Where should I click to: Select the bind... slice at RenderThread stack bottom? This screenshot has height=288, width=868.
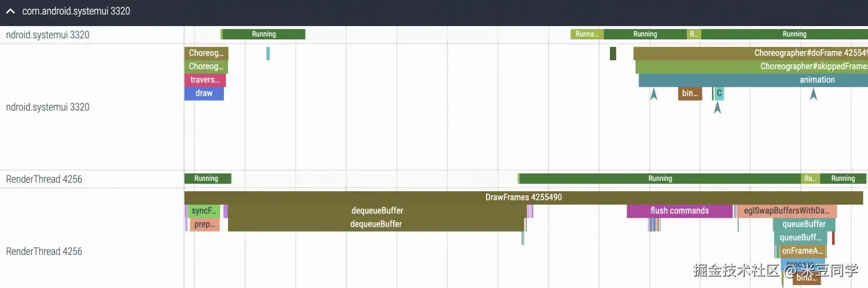pos(806,278)
